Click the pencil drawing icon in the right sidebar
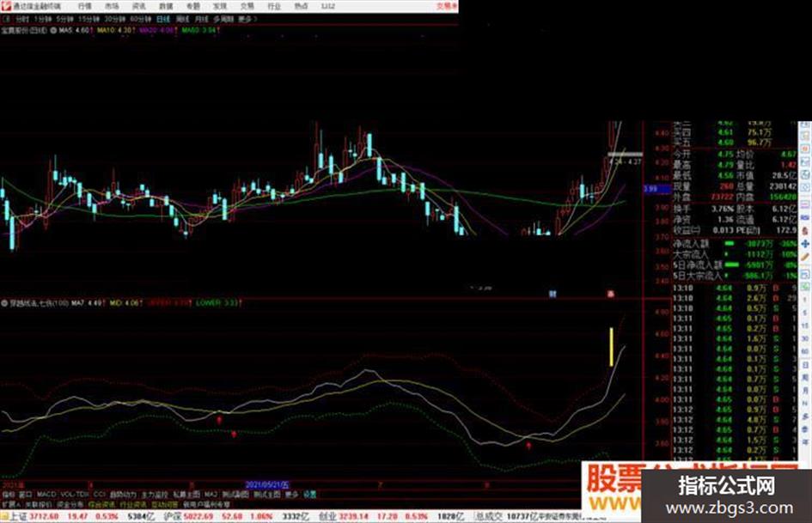812x523 pixels. 805,258
